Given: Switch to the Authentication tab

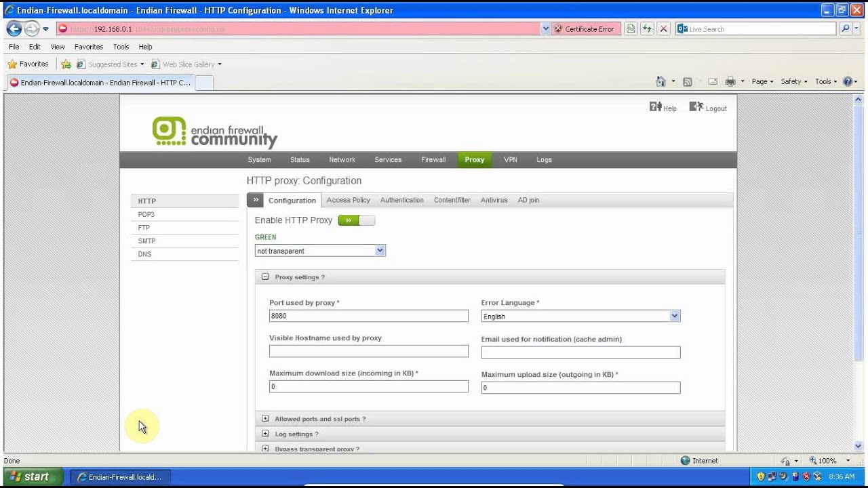Looking at the screenshot, I should click(x=402, y=200).
